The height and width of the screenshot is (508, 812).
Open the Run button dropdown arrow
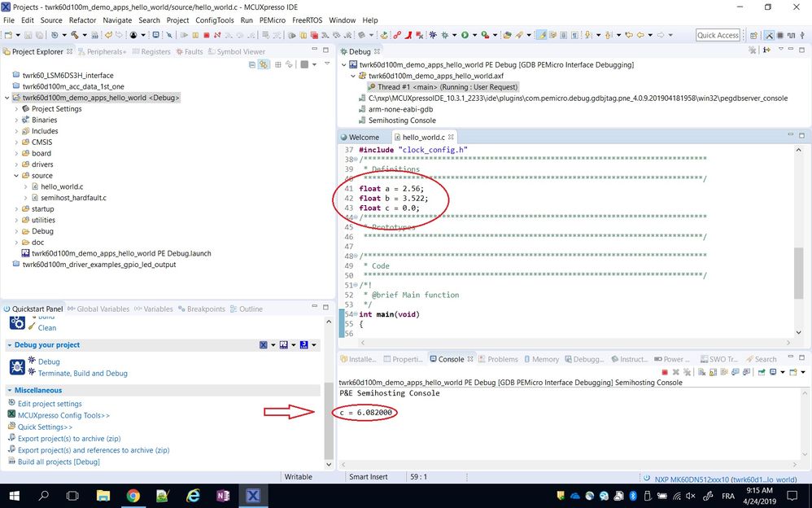[x=474, y=35]
